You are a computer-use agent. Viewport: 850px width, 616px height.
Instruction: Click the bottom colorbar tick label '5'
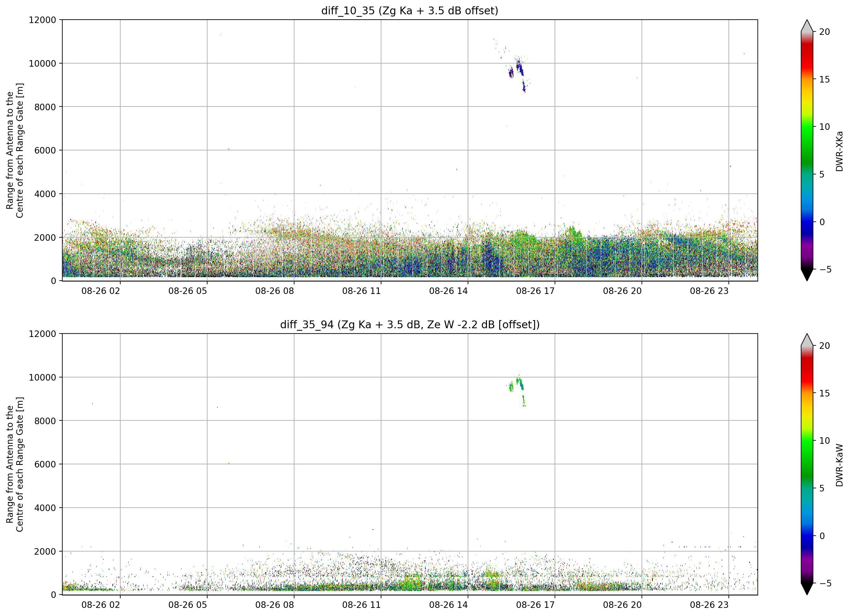pyautogui.click(x=822, y=488)
